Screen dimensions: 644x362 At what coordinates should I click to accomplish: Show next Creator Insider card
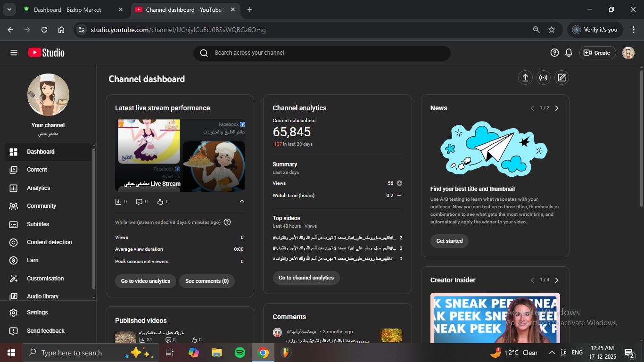[x=557, y=280]
